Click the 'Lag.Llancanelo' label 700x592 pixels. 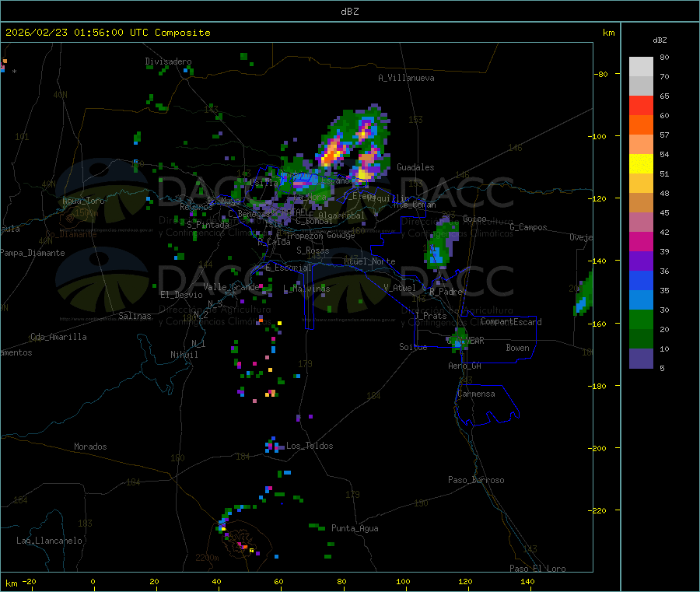click(x=49, y=541)
